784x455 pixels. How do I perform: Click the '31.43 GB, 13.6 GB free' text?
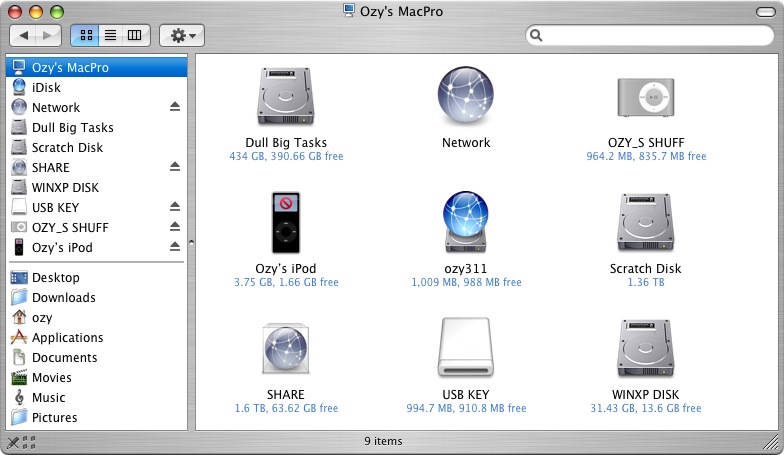click(x=646, y=408)
